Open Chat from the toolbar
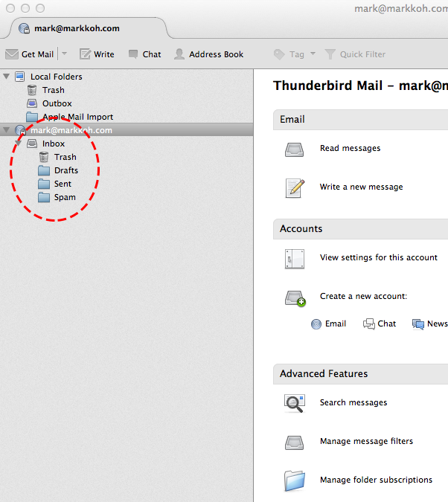448x502 pixels. tap(144, 54)
